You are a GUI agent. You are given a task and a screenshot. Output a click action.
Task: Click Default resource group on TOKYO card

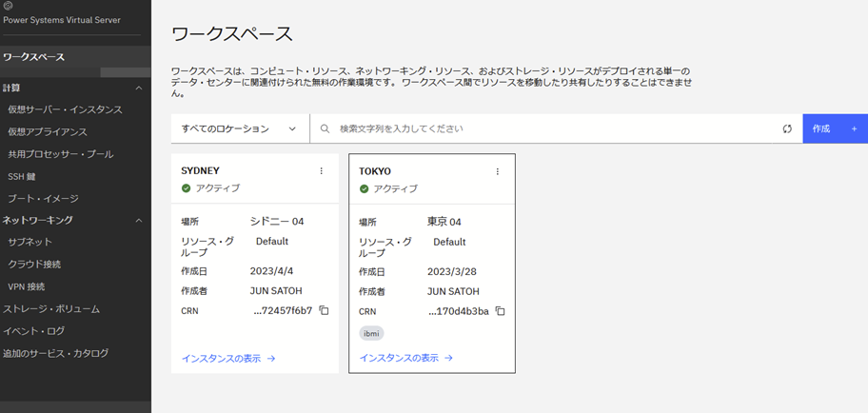click(449, 242)
